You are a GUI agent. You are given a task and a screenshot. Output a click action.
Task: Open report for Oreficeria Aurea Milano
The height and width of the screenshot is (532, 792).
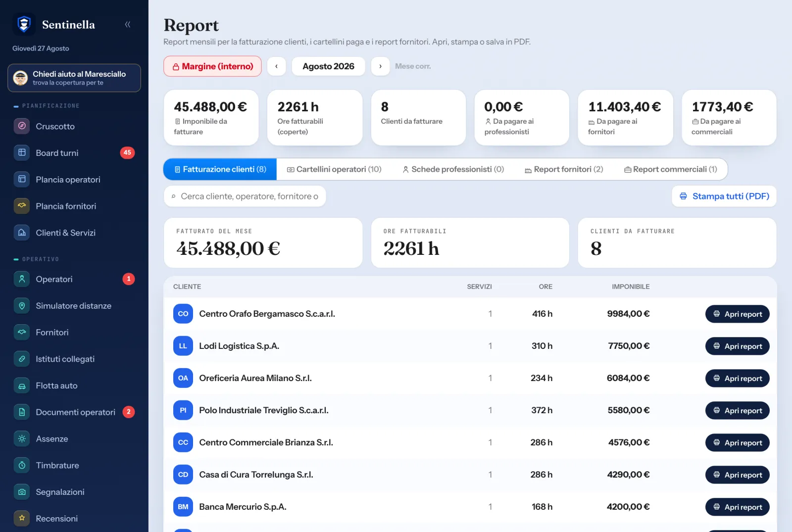coord(737,378)
